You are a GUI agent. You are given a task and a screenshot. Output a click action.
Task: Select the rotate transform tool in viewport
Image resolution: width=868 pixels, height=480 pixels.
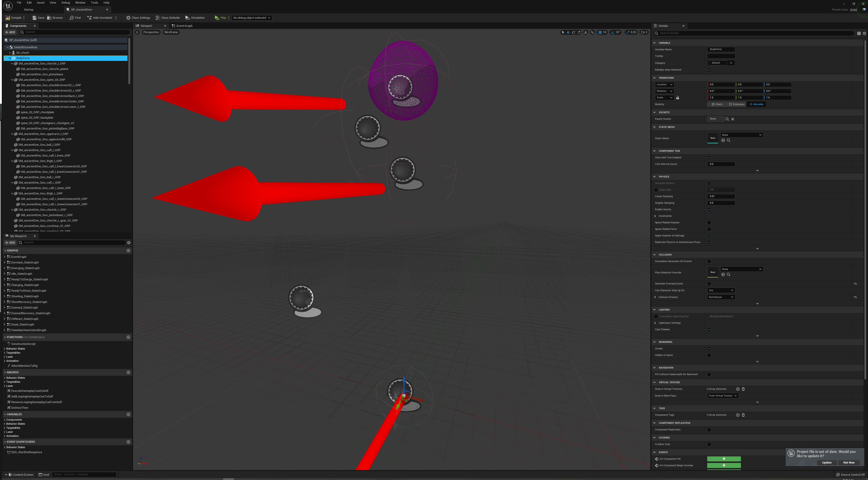[573, 32]
